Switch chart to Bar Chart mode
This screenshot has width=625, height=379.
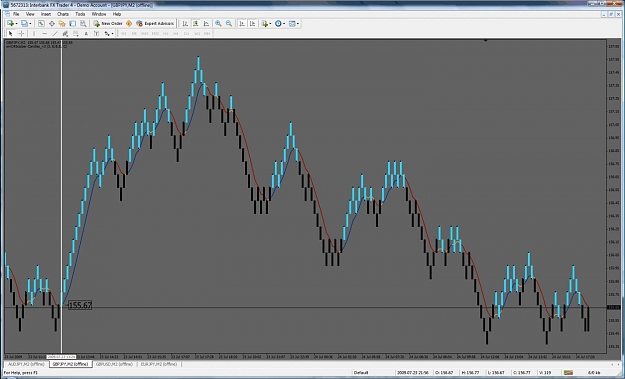click(185, 24)
